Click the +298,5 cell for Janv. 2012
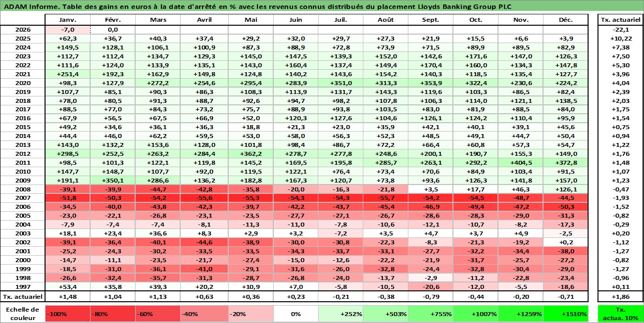Viewport: 644px width, 323px height. tap(67, 154)
